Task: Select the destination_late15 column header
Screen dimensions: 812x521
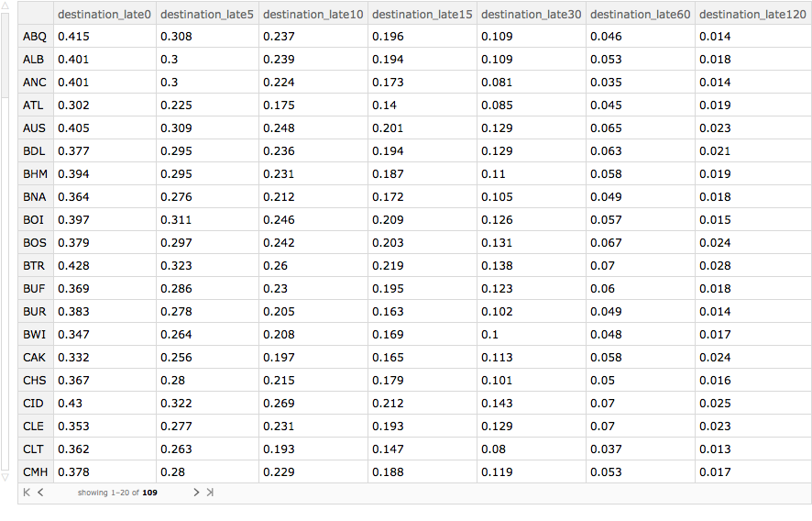Action: click(422, 14)
